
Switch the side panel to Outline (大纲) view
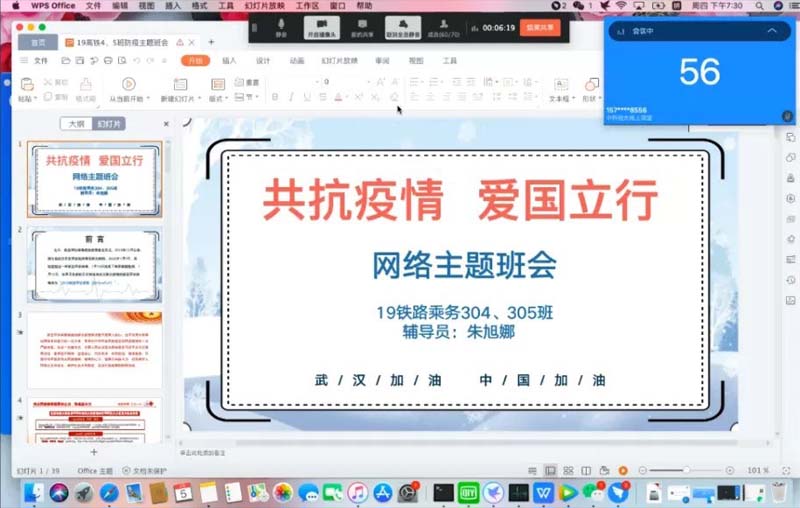75,124
